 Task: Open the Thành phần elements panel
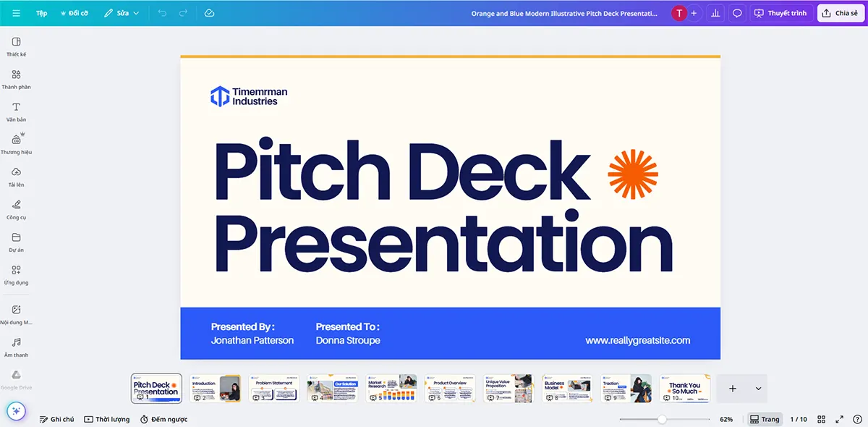coord(16,80)
